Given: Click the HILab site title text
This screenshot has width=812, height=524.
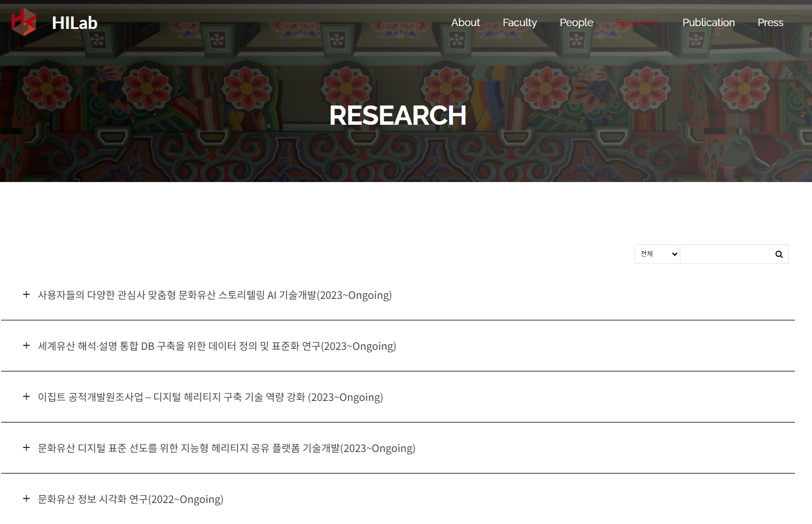Looking at the screenshot, I should pos(74,23).
